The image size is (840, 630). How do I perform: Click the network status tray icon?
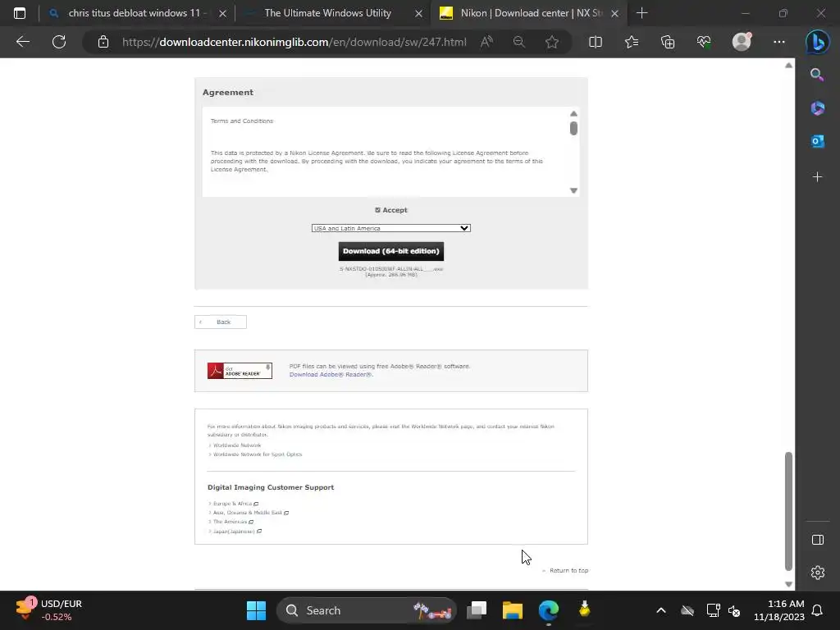(x=713, y=610)
